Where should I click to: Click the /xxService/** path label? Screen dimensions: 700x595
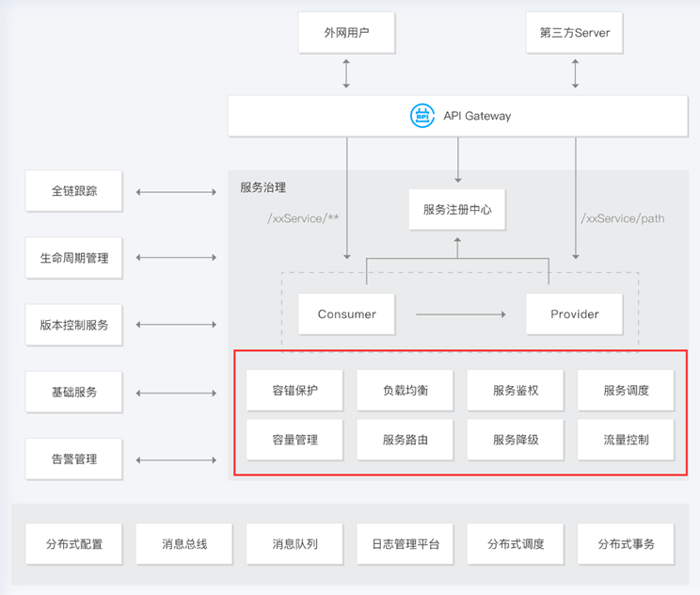click(x=303, y=218)
